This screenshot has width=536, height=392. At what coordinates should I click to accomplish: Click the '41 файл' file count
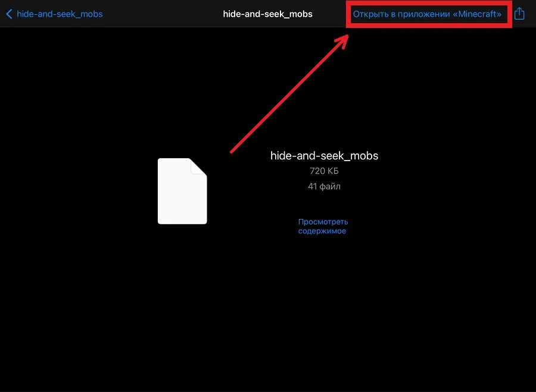click(324, 186)
